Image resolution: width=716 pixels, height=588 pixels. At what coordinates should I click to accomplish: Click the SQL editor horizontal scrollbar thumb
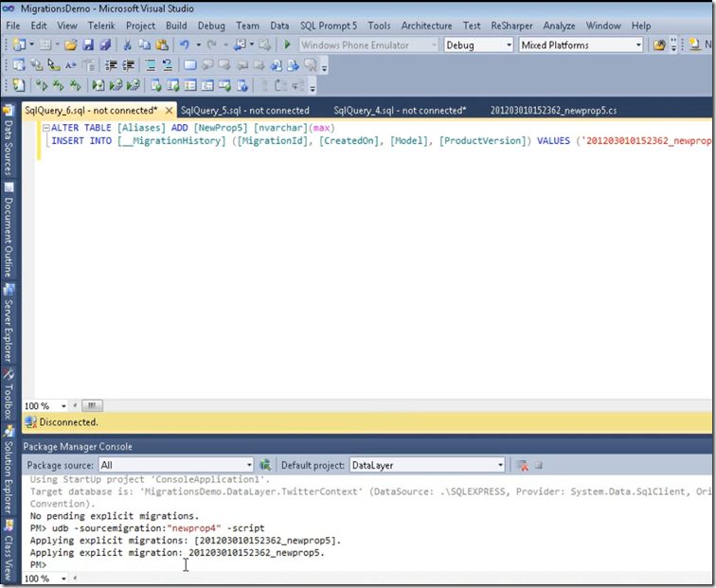92,405
